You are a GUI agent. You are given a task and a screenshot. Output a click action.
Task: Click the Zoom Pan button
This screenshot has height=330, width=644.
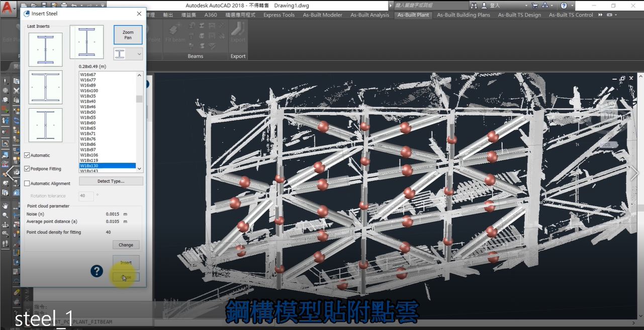(128, 35)
